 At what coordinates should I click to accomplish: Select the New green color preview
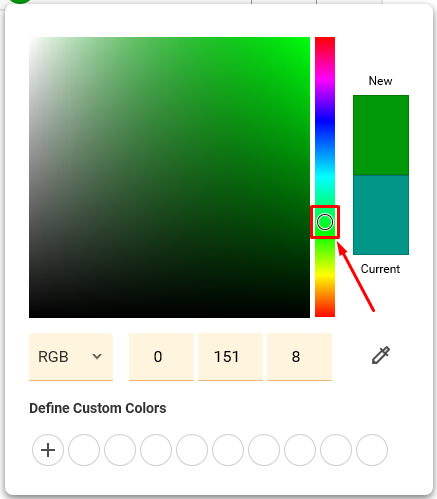pyautogui.click(x=381, y=135)
